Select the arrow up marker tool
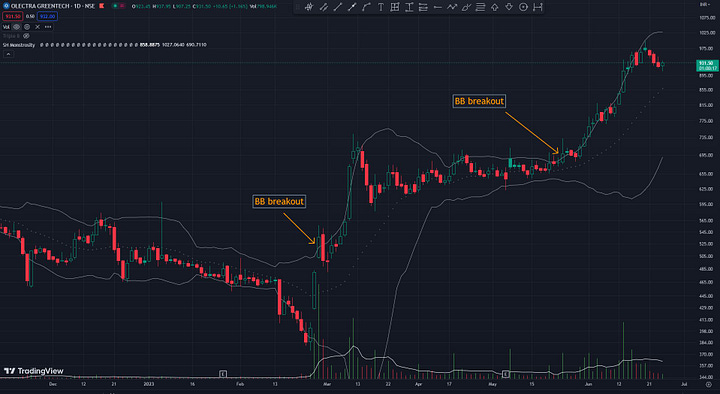 [x=495, y=7]
